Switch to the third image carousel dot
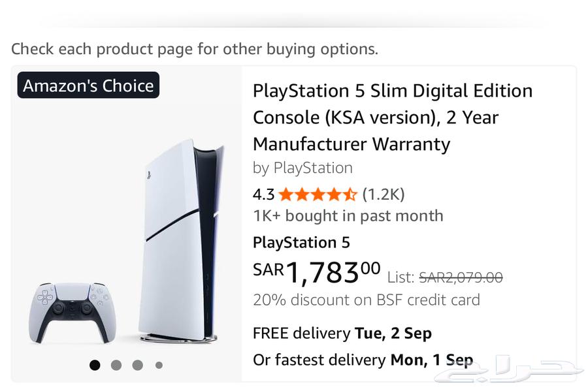This screenshot has height=391, width=588. (x=137, y=365)
